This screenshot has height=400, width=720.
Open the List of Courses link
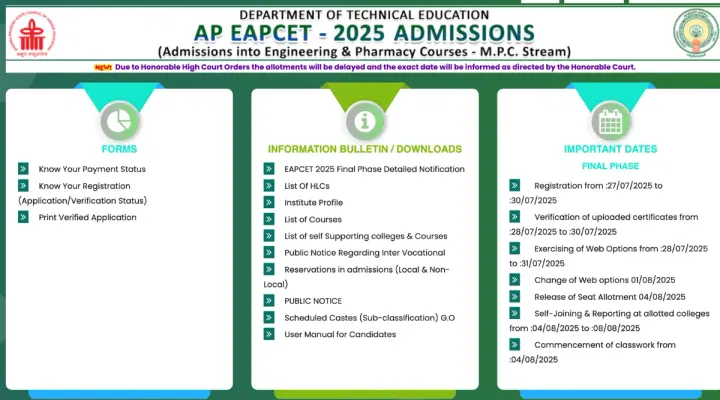tap(313, 220)
